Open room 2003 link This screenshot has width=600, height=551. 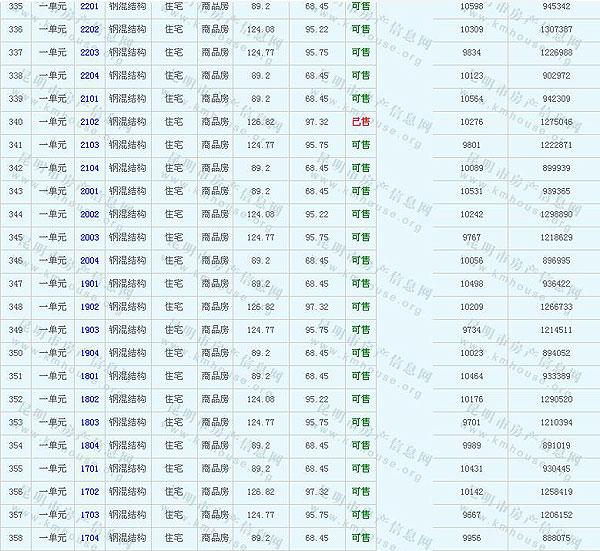(89, 237)
